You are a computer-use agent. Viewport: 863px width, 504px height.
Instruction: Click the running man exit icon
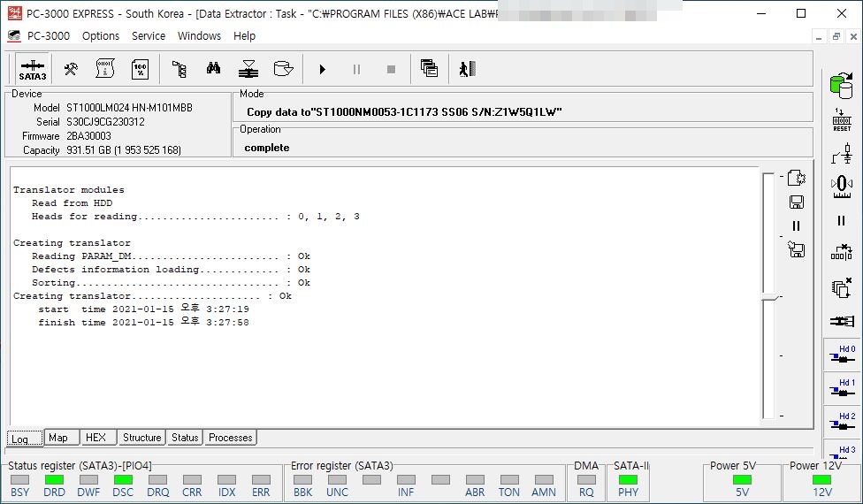467,69
